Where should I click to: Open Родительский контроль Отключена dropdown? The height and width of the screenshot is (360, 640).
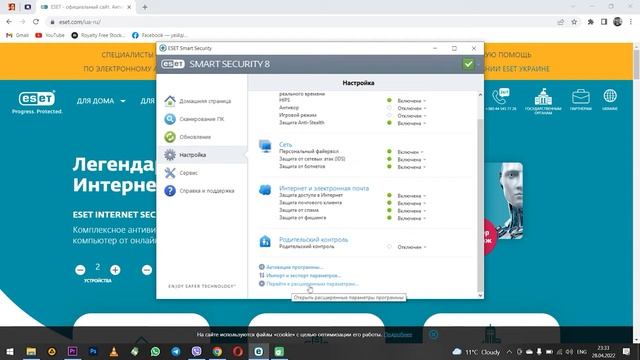coord(411,247)
